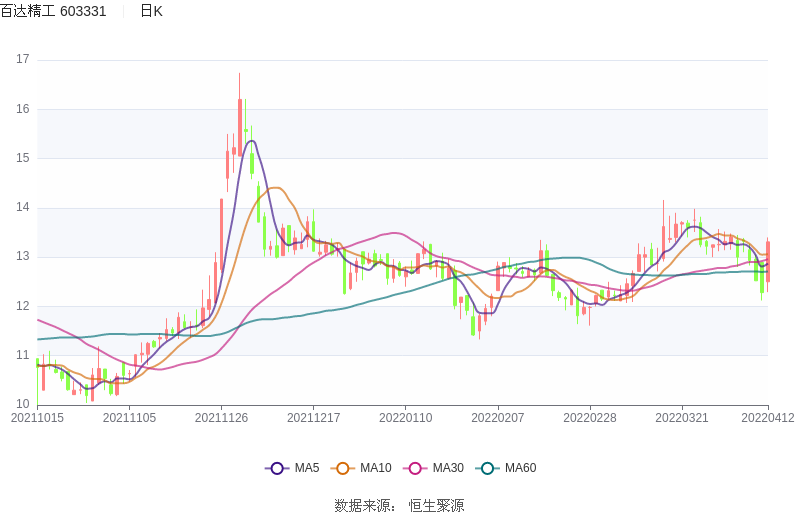Click the 恒生聚源 data source text
Viewport: 800px width, 517px height.
[436, 505]
